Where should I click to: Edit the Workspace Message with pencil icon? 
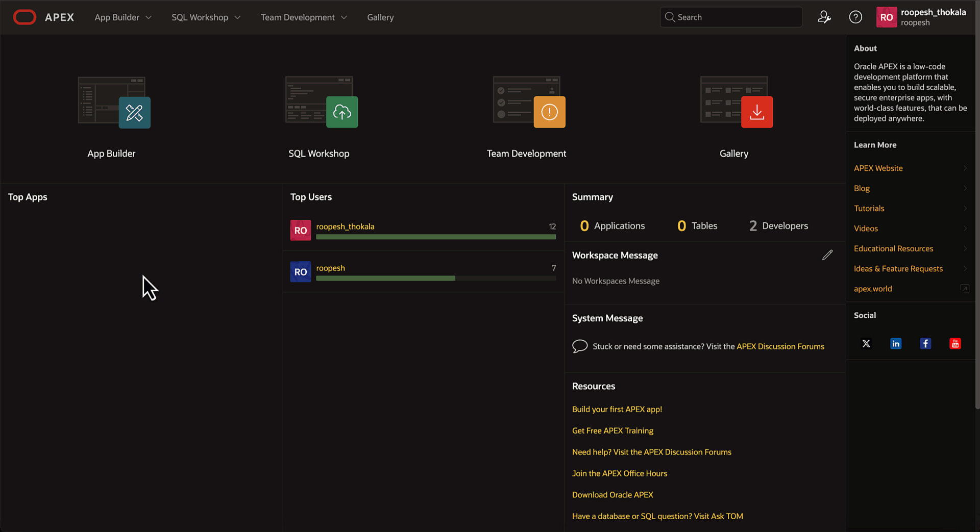coord(827,255)
